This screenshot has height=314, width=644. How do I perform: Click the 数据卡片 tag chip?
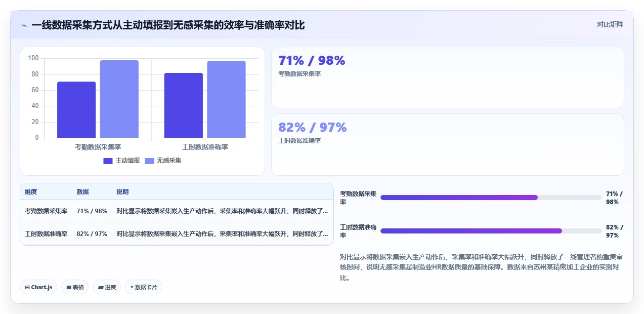click(x=144, y=287)
